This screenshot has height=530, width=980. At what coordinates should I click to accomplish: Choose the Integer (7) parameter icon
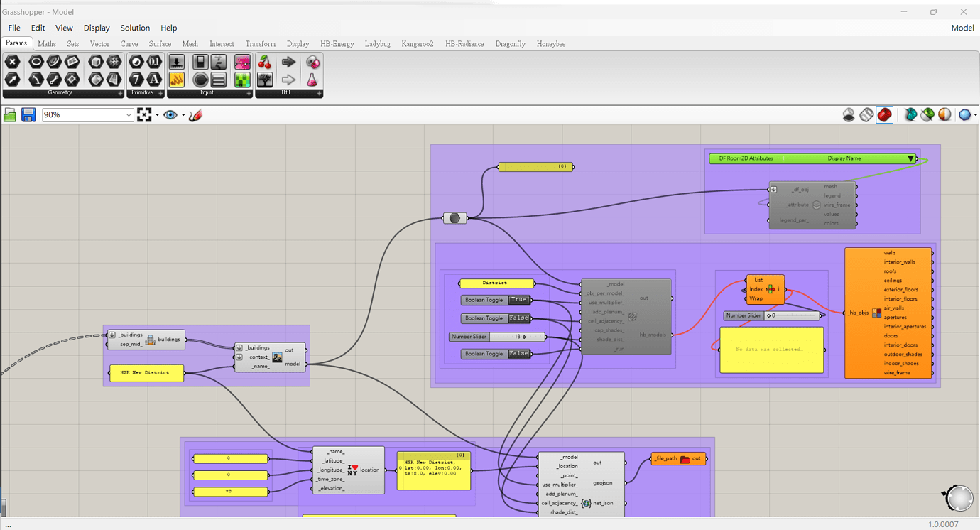136,80
